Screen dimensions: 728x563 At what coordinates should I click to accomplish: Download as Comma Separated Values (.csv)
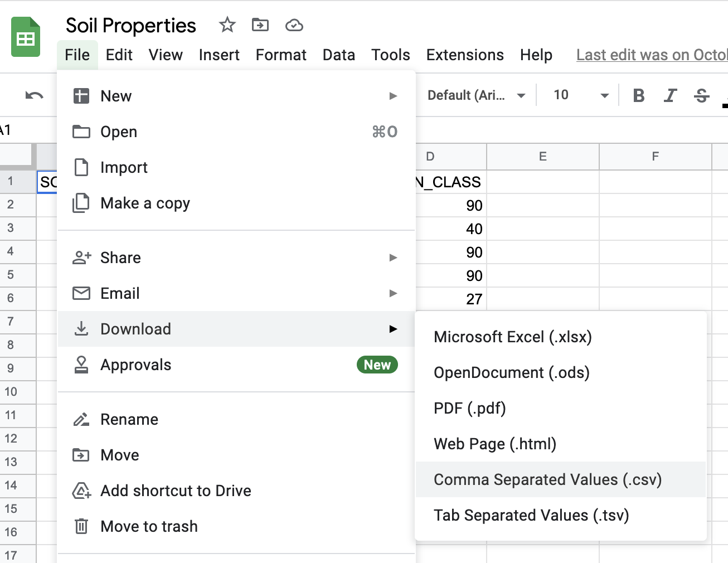pyautogui.click(x=547, y=479)
